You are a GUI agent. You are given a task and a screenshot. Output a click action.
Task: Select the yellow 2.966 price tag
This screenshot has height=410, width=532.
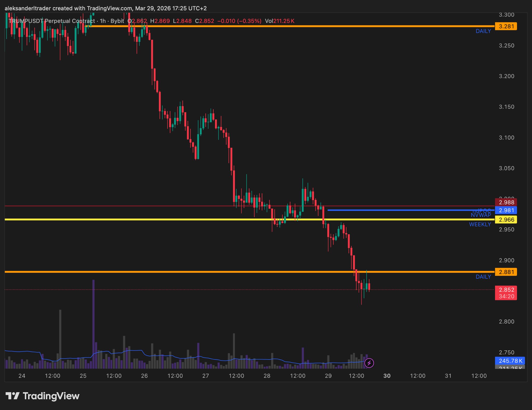coord(506,220)
